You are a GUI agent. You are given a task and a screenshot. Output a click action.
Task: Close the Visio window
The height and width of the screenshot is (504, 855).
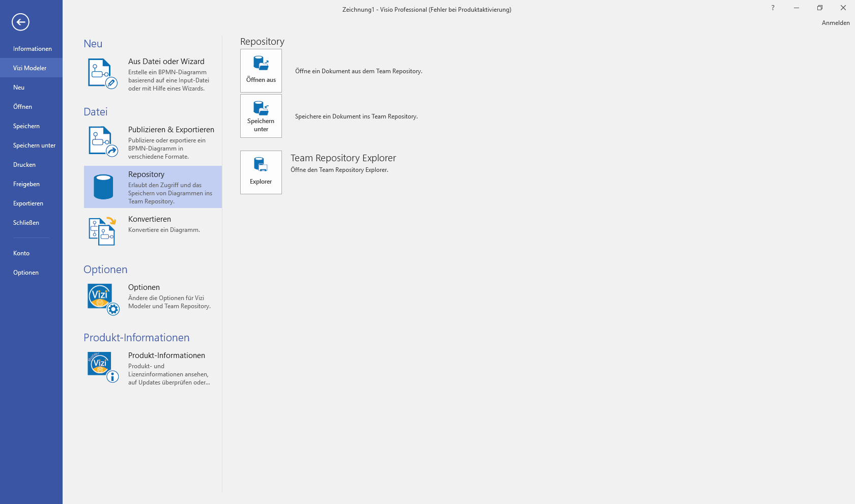click(843, 8)
